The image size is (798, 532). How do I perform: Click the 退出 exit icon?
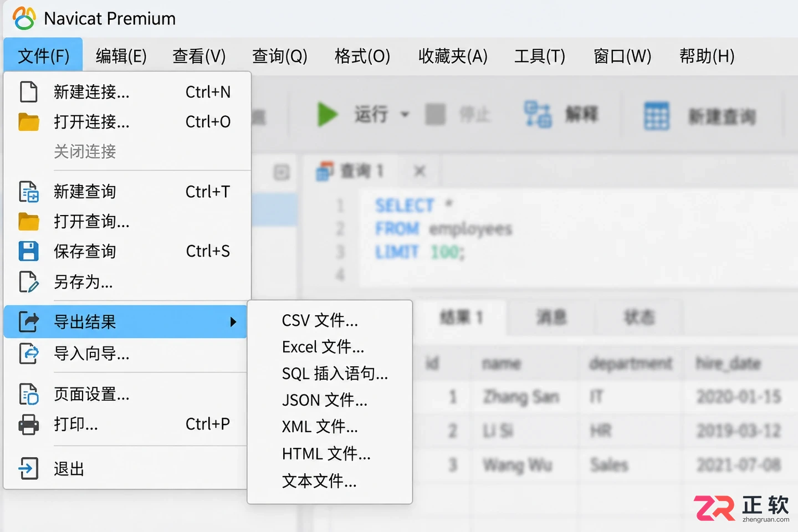[x=29, y=468]
